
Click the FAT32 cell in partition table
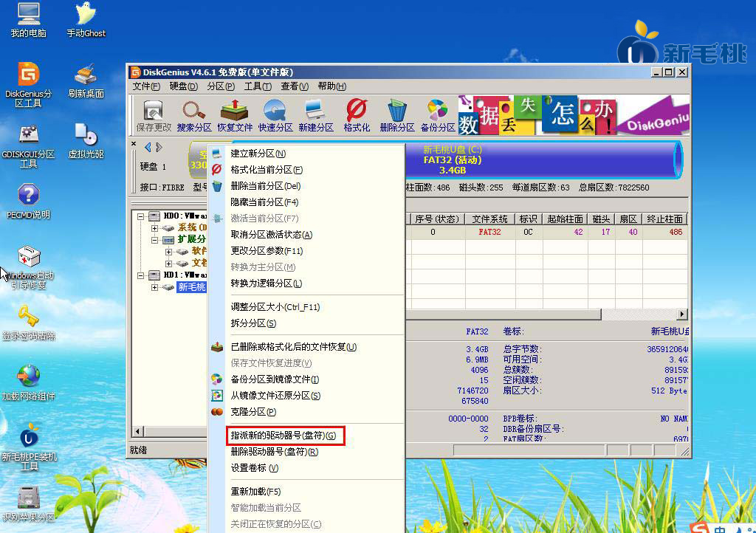pyautogui.click(x=489, y=233)
